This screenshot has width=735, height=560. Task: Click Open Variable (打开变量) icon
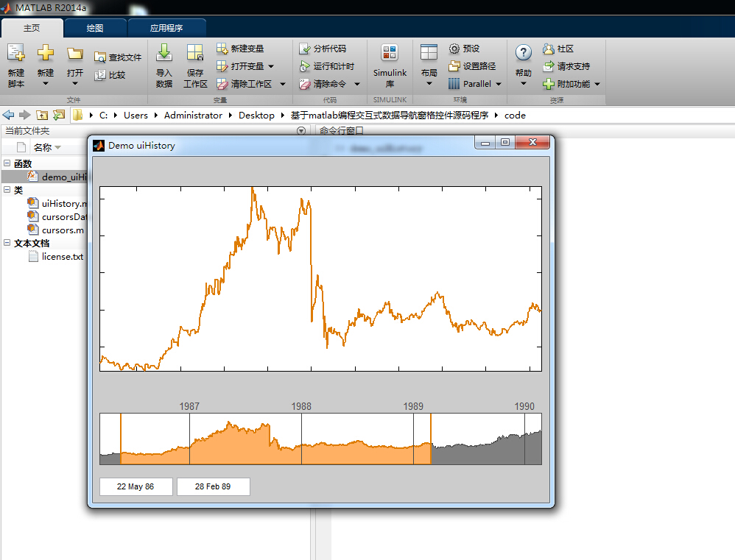tap(222, 66)
